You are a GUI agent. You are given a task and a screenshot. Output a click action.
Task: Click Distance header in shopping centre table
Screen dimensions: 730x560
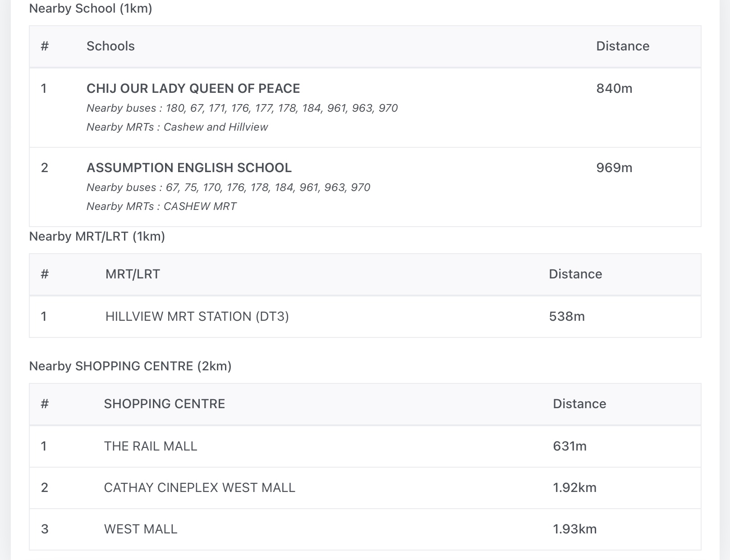coord(579,404)
